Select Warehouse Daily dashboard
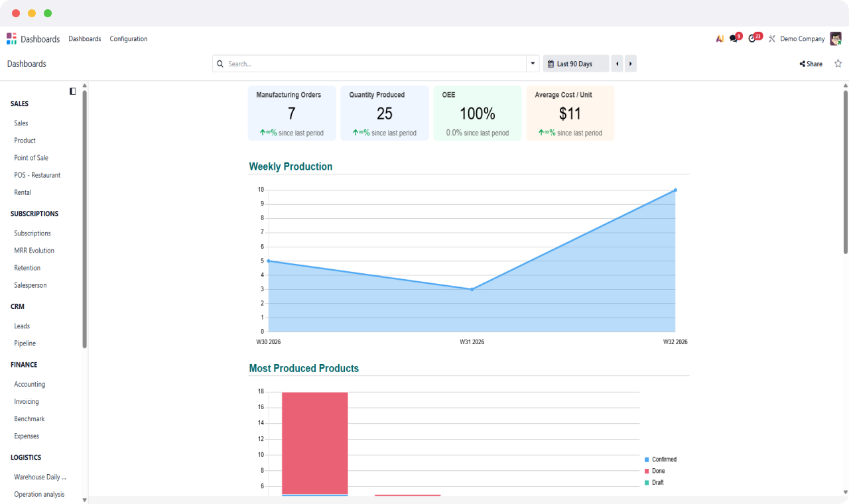Image resolution: width=849 pixels, height=504 pixels. point(40,477)
